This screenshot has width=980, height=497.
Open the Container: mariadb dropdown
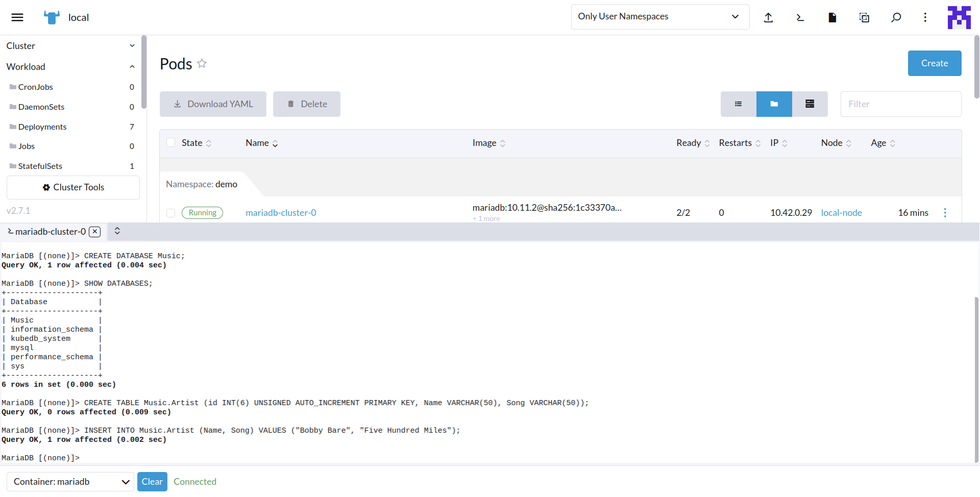(x=70, y=481)
